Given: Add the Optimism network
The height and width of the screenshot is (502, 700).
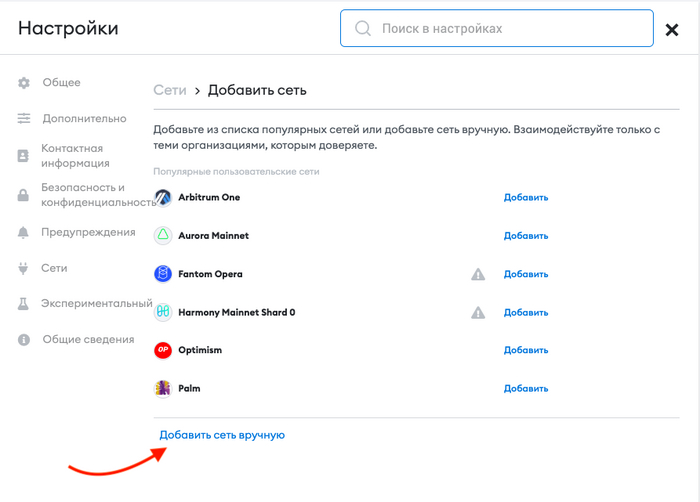Looking at the screenshot, I should tap(526, 350).
